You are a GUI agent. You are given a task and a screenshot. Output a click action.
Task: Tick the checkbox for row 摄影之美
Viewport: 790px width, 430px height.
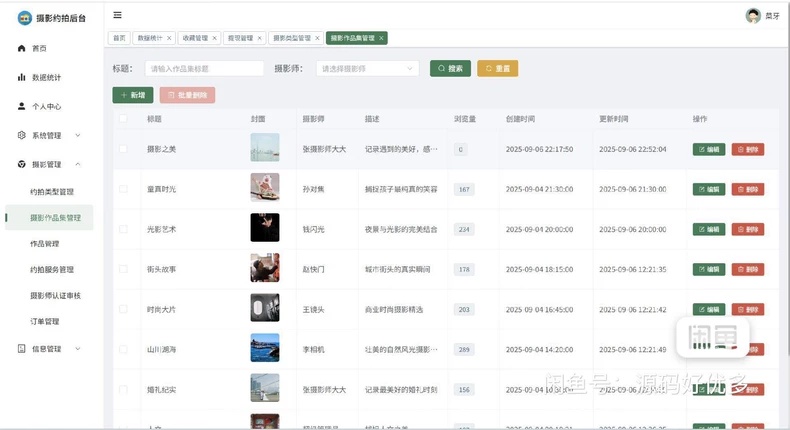pyautogui.click(x=123, y=149)
